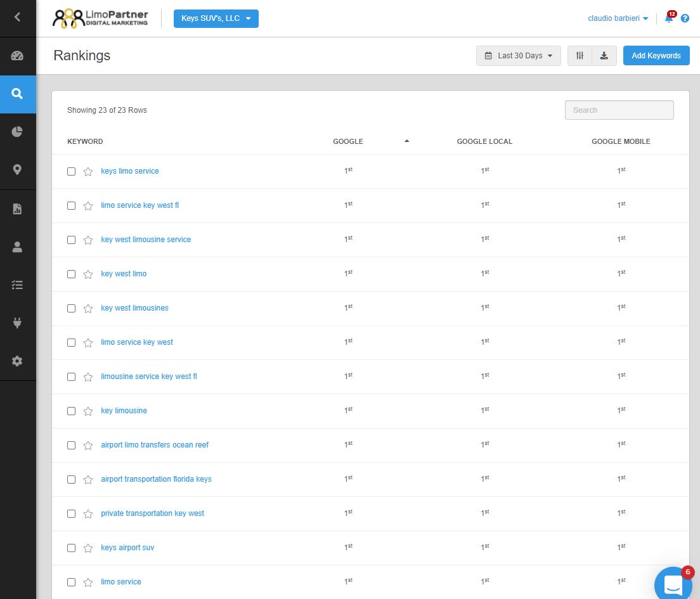Toggle sort arrow beside Google column

pos(406,141)
